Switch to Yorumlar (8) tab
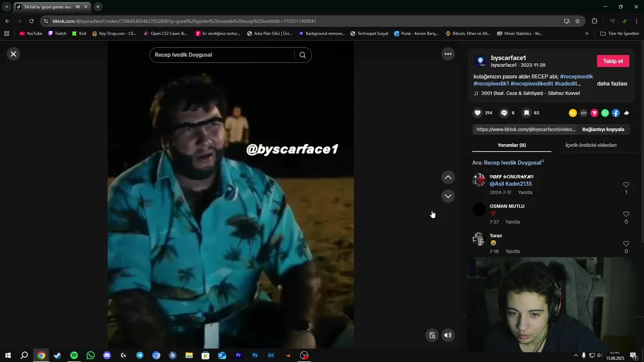The height and width of the screenshot is (362, 644). (x=512, y=145)
